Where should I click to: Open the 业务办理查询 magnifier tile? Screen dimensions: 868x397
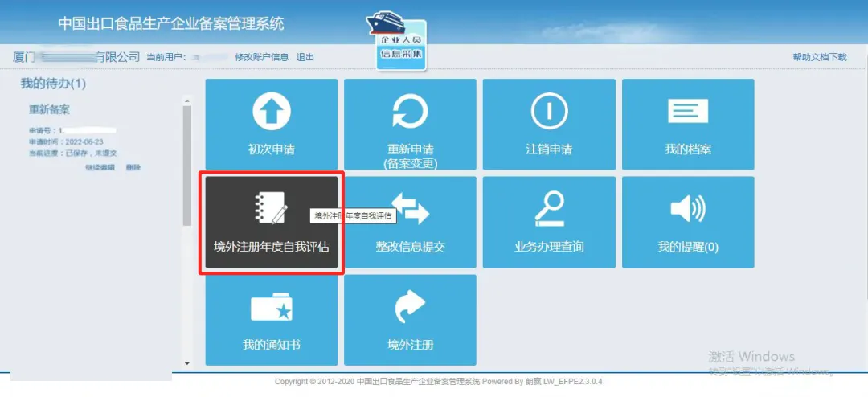(549, 222)
